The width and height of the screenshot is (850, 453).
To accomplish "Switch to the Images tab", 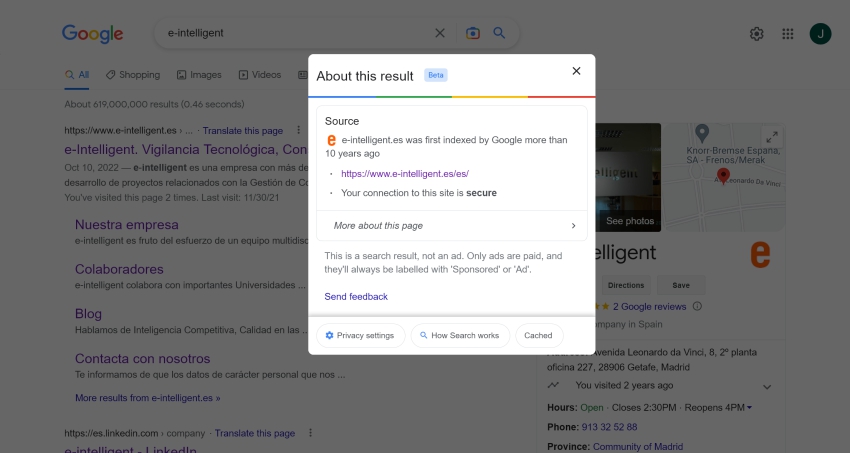I will pos(199,75).
